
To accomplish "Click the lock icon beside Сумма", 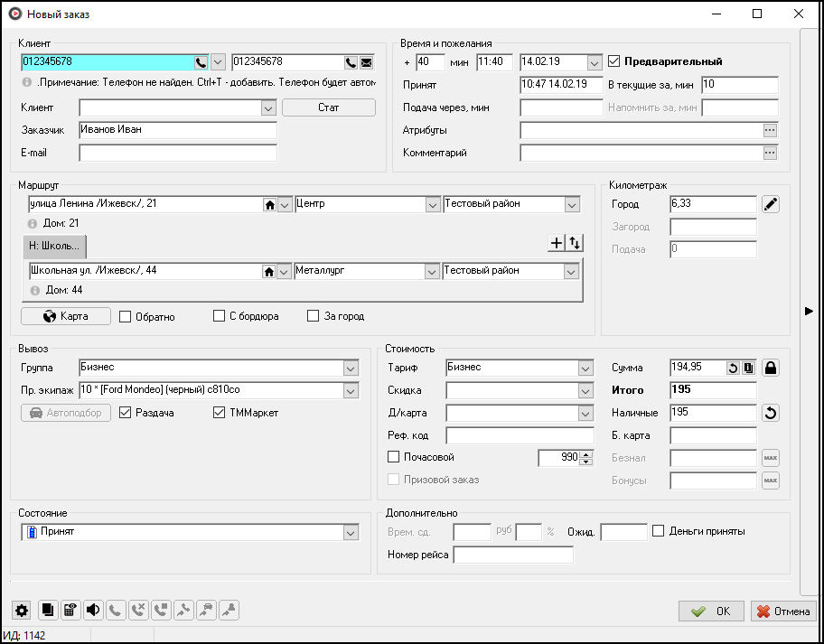I will pyautogui.click(x=771, y=368).
